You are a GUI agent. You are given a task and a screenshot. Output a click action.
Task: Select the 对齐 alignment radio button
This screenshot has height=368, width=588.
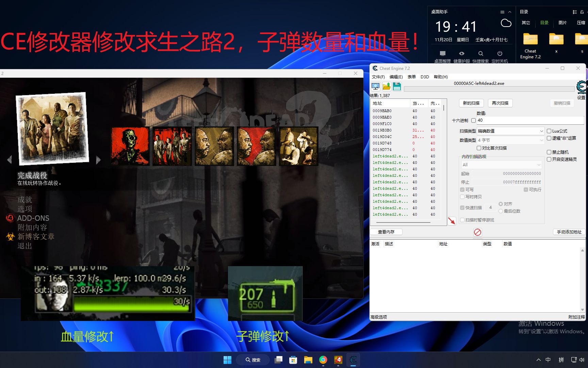point(501,203)
